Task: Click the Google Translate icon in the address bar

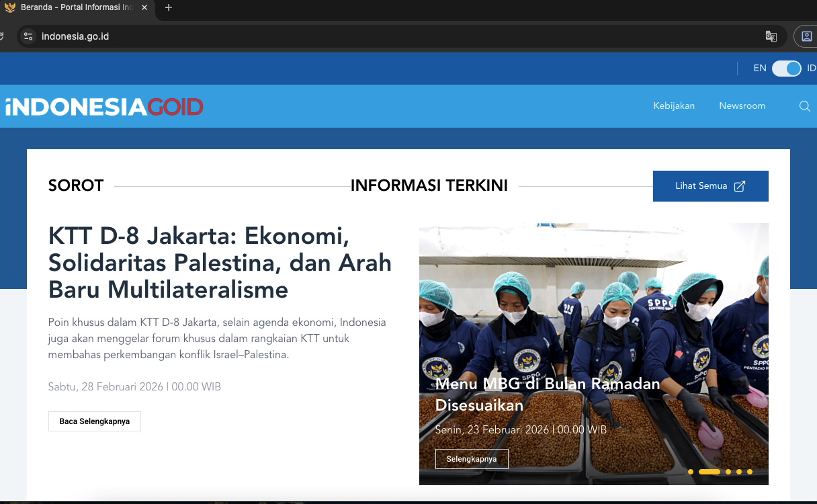Action: pos(771,36)
